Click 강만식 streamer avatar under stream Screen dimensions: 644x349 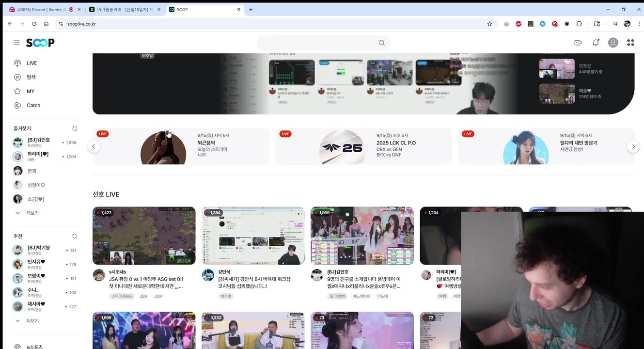(x=208, y=275)
